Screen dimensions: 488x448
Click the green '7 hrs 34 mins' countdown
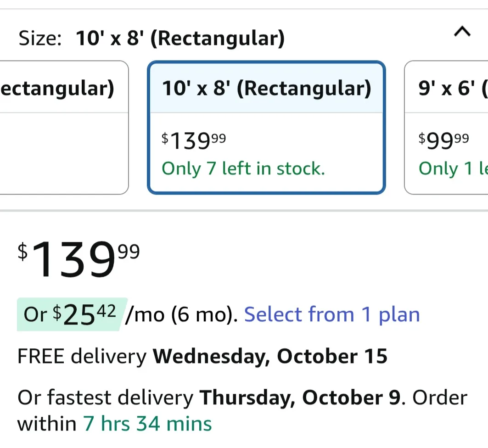(x=147, y=423)
